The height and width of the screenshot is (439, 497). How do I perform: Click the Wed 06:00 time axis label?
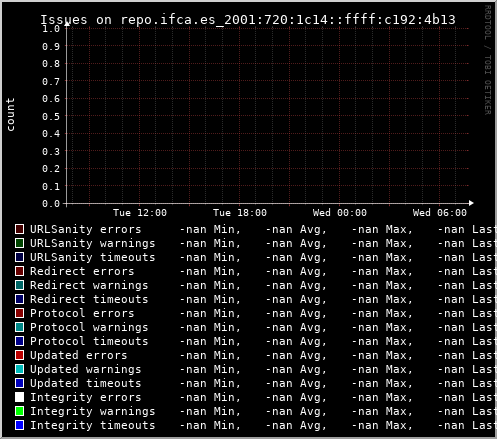coord(440,213)
